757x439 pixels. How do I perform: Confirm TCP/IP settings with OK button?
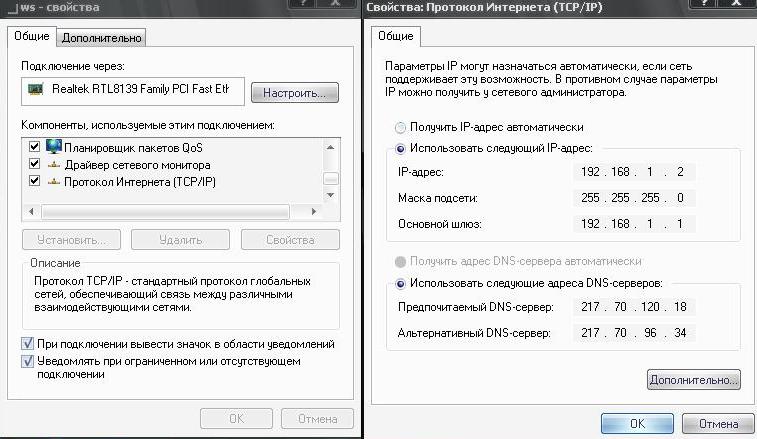(637, 424)
